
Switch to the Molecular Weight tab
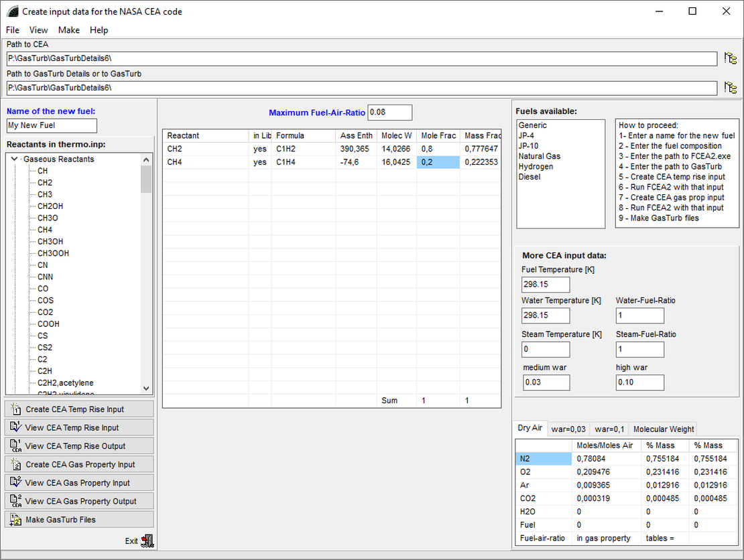(663, 429)
